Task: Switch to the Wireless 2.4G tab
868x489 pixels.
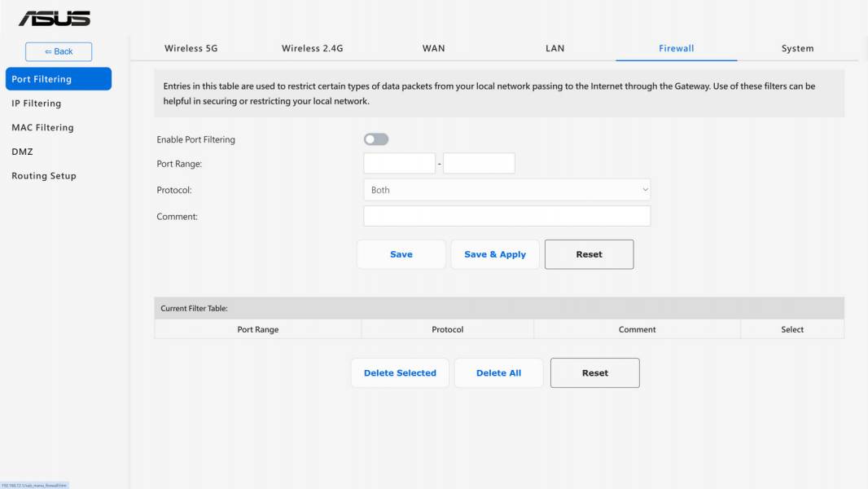Action: click(312, 48)
